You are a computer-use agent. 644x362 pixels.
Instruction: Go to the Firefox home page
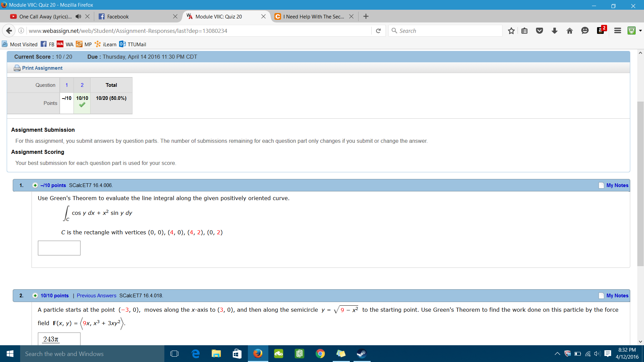[570, 31]
